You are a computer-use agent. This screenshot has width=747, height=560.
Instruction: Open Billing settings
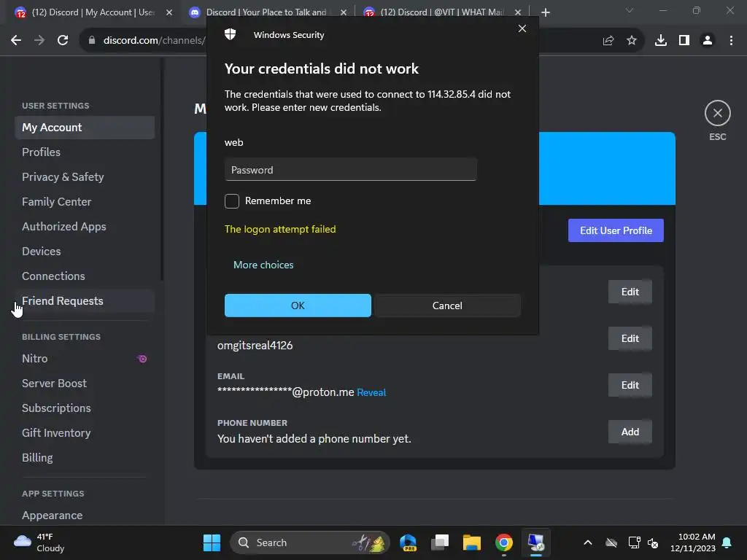pyautogui.click(x=85, y=458)
